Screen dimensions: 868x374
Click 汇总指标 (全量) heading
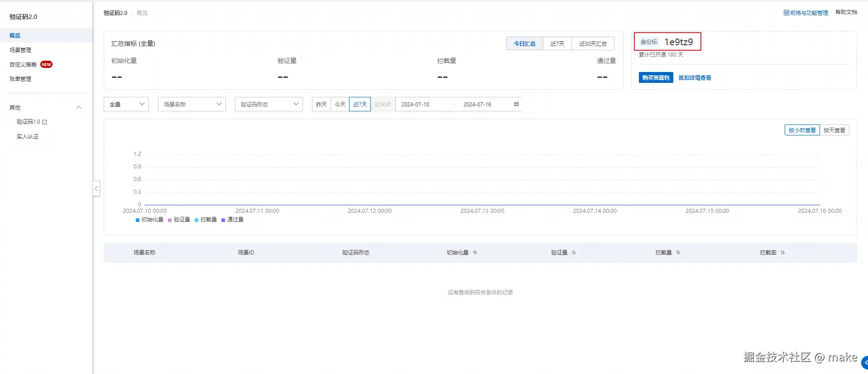pyautogui.click(x=133, y=43)
